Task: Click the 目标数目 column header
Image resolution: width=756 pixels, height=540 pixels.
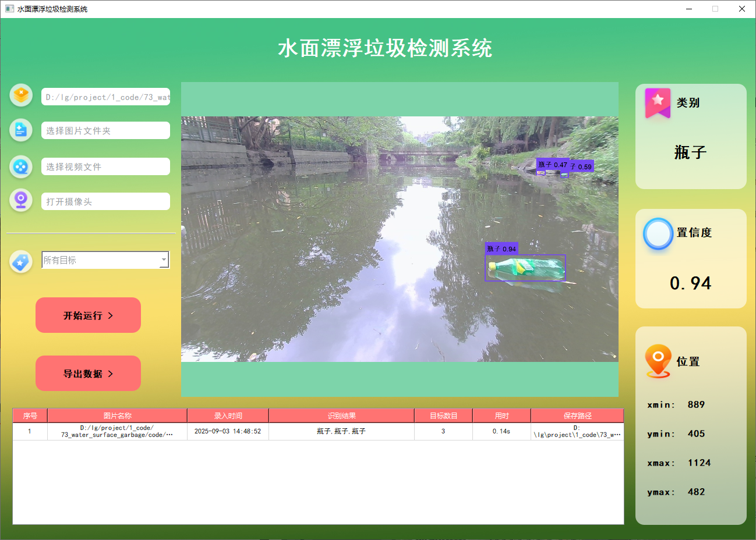Action: (443, 415)
